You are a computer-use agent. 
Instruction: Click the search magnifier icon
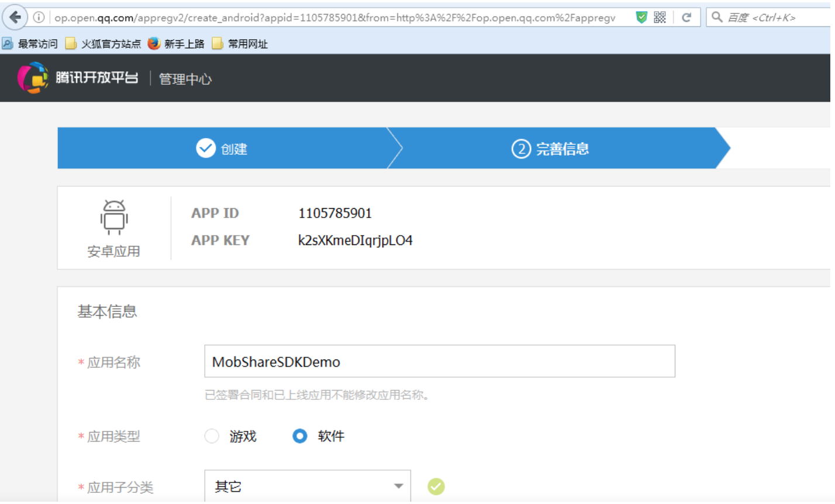point(717,18)
